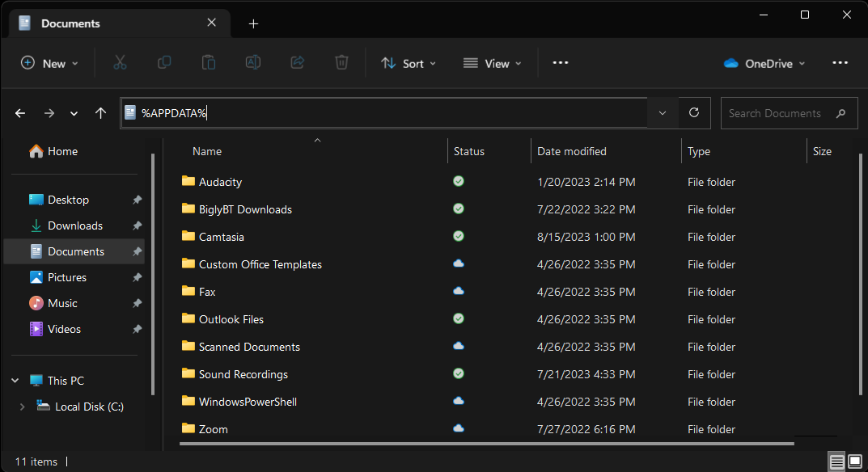The image size is (868, 472).
Task: Click the Local Disk (C:) drive icon
Action: tap(43, 407)
